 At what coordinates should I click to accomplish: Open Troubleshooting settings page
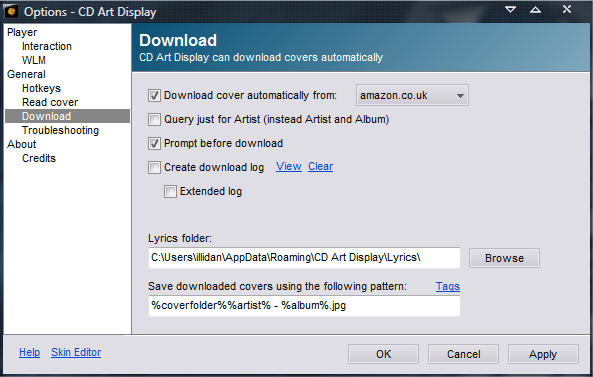(61, 130)
